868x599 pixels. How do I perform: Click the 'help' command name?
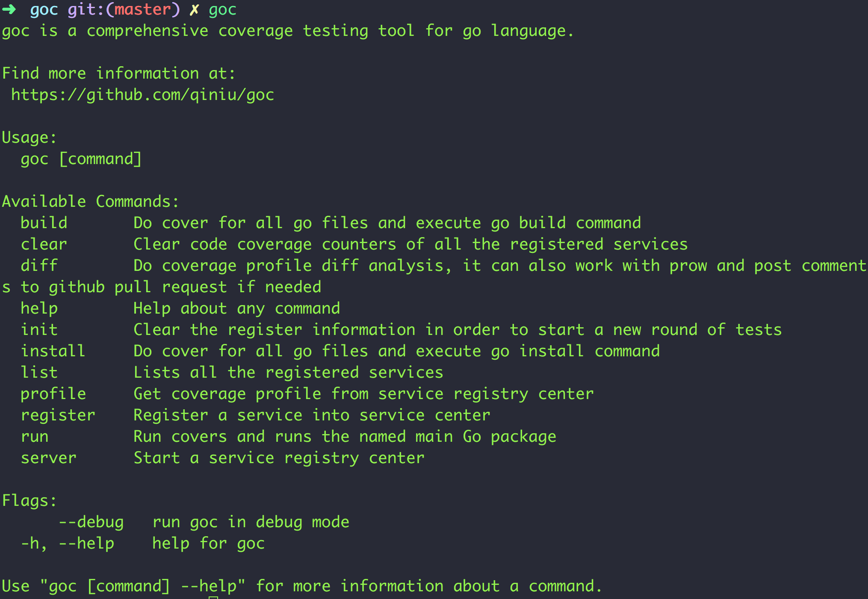(39, 308)
